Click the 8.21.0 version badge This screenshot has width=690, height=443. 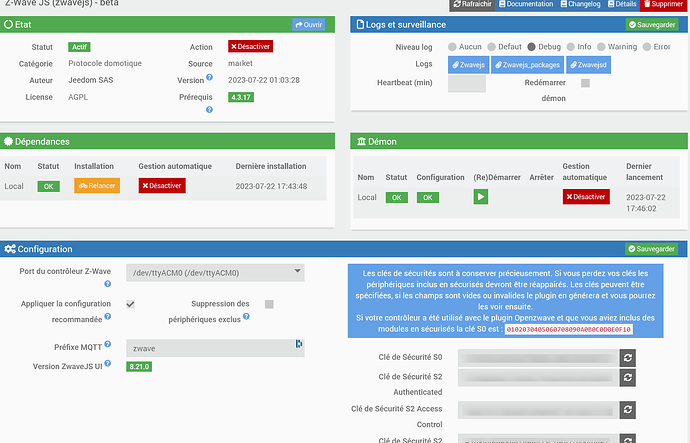(x=139, y=366)
